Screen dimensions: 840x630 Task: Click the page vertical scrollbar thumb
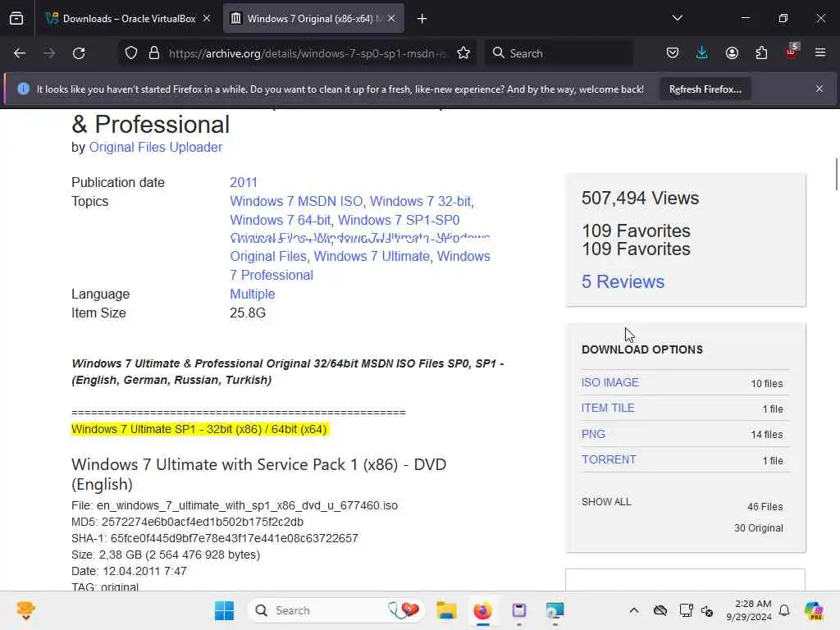tap(836, 174)
